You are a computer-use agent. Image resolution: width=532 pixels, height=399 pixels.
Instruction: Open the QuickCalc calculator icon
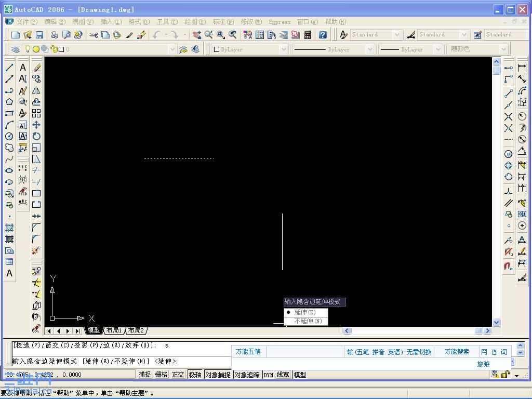point(308,35)
